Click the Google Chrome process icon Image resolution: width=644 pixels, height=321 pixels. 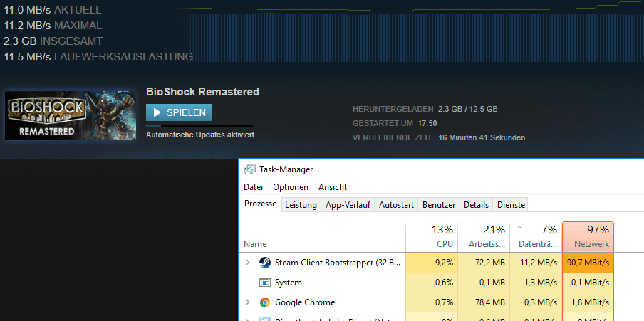coord(265,302)
